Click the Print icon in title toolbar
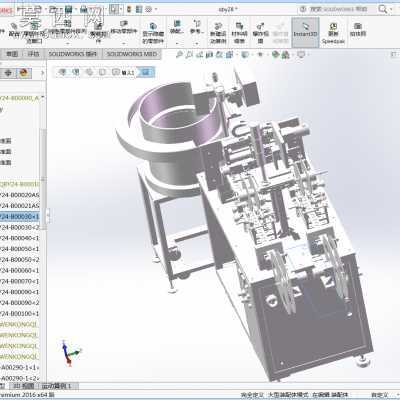The image size is (400, 400). [84, 9]
